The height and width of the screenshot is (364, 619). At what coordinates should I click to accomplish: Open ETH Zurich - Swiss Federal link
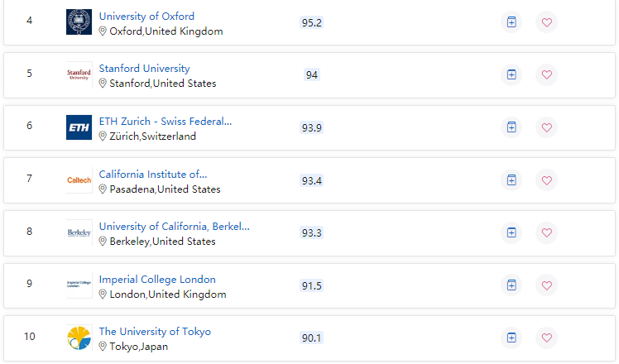[x=165, y=122]
